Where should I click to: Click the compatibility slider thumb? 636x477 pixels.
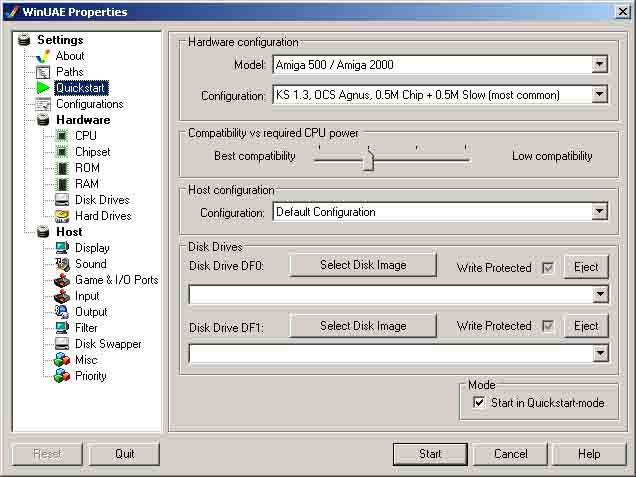click(368, 159)
